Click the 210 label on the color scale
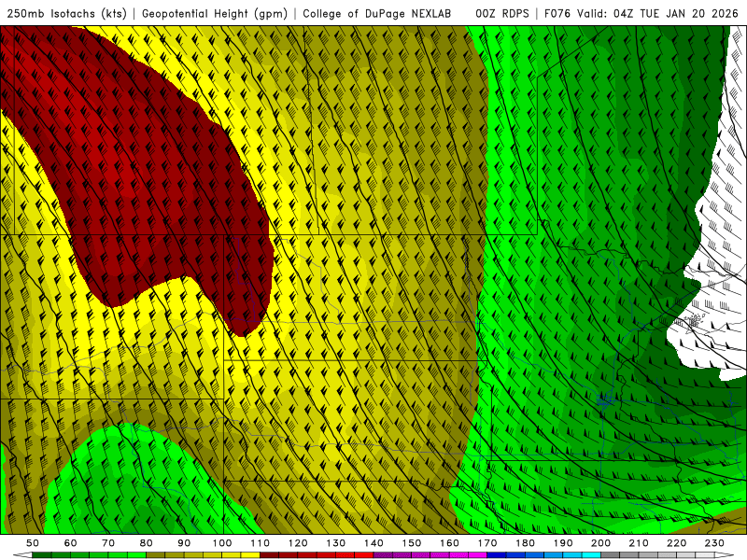This screenshot has height=560, width=747. coord(639,543)
